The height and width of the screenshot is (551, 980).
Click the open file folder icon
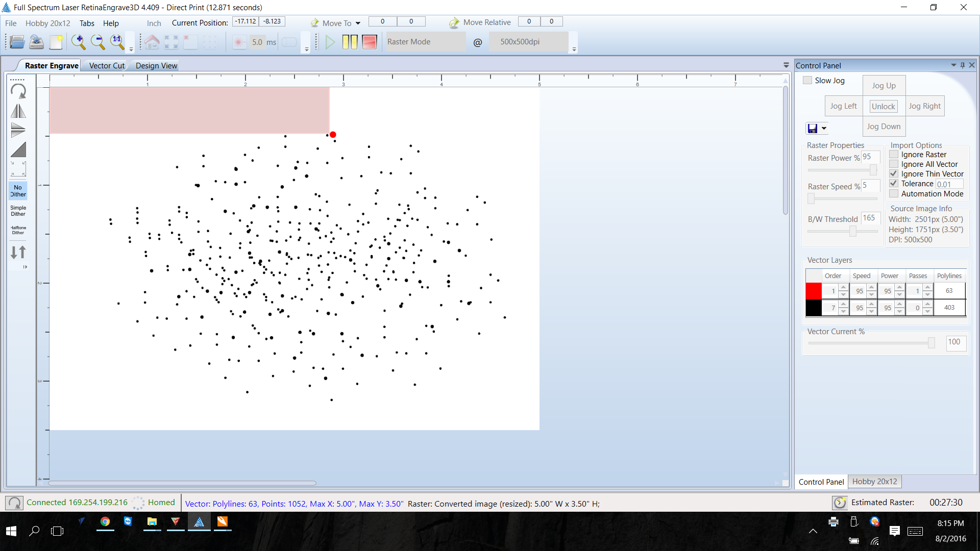[x=17, y=42]
